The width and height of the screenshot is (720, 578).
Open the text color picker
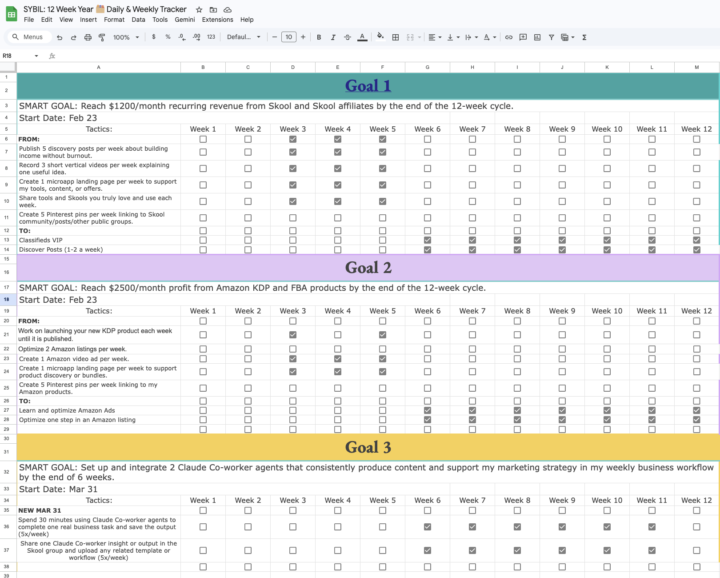[362, 37]
